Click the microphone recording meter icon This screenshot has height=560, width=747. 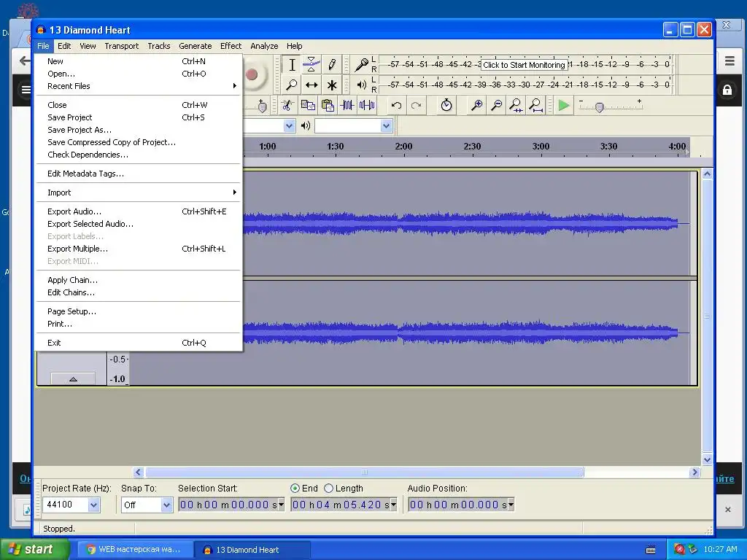pyautogui.click(x=362, y=64)
